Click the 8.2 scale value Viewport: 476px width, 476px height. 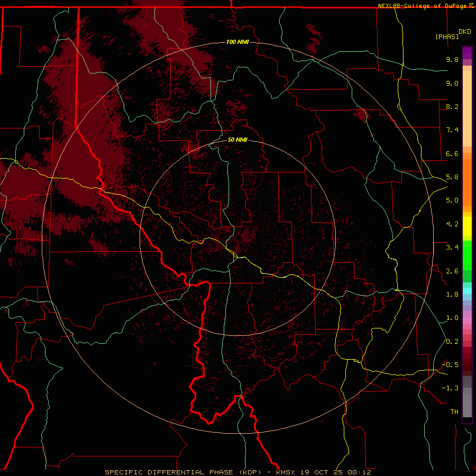pos(452,106)
